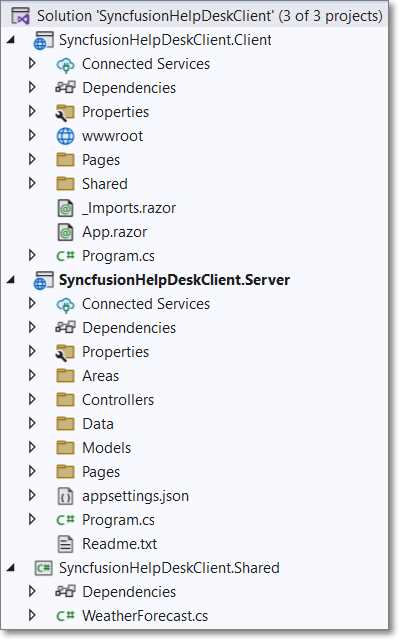Click the Data folder icon
398x639 pixels.
coord(65,424)
